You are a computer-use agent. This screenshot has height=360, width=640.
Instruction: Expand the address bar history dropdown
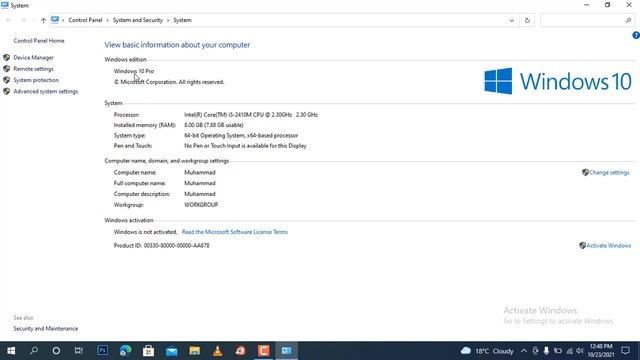(511, 20)
